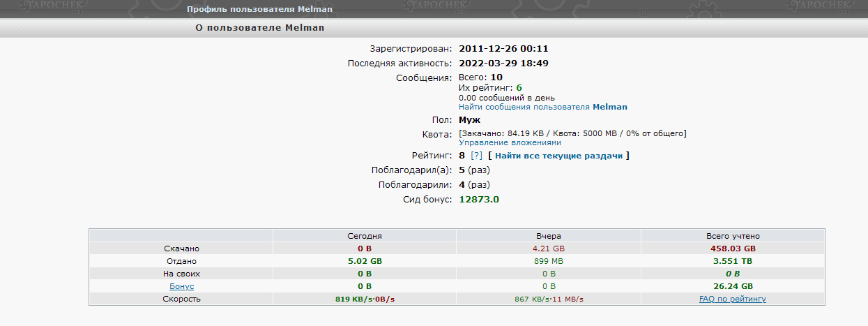Click the total downloaded value 458.03 GB
The image size is (868, 326).
pyautogui.click(x=733, y=249)
